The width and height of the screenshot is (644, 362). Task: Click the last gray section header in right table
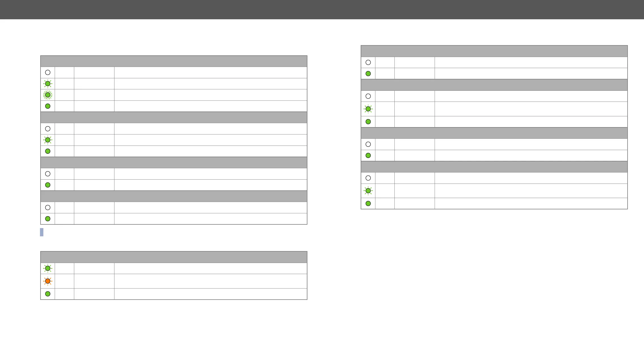point(494,167)
